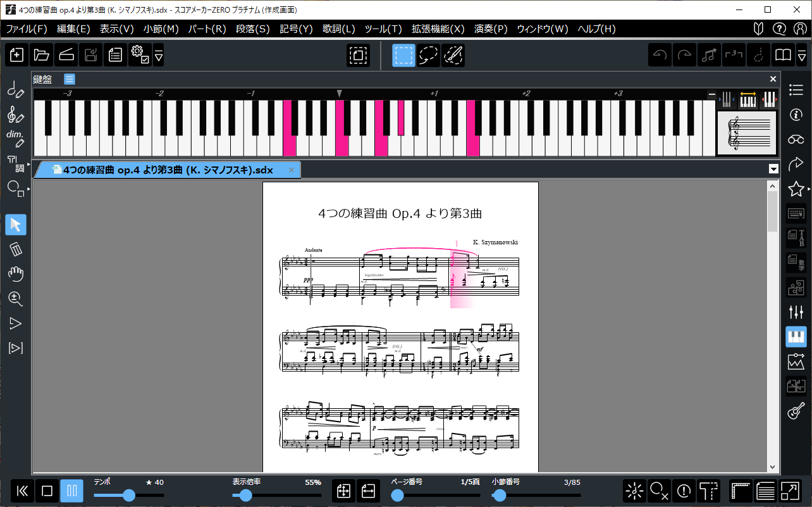Open the TAB notation panel icon
The width and height of the screenshot is (812, 507).
coord(796,238)
